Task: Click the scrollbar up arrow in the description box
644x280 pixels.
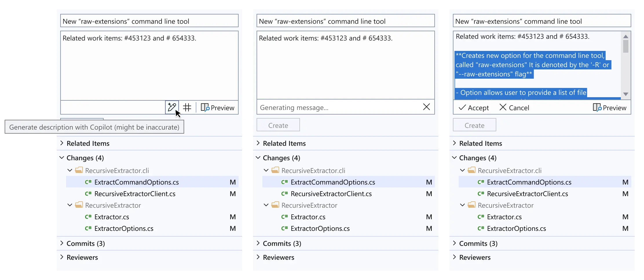Action: [625, 36]
